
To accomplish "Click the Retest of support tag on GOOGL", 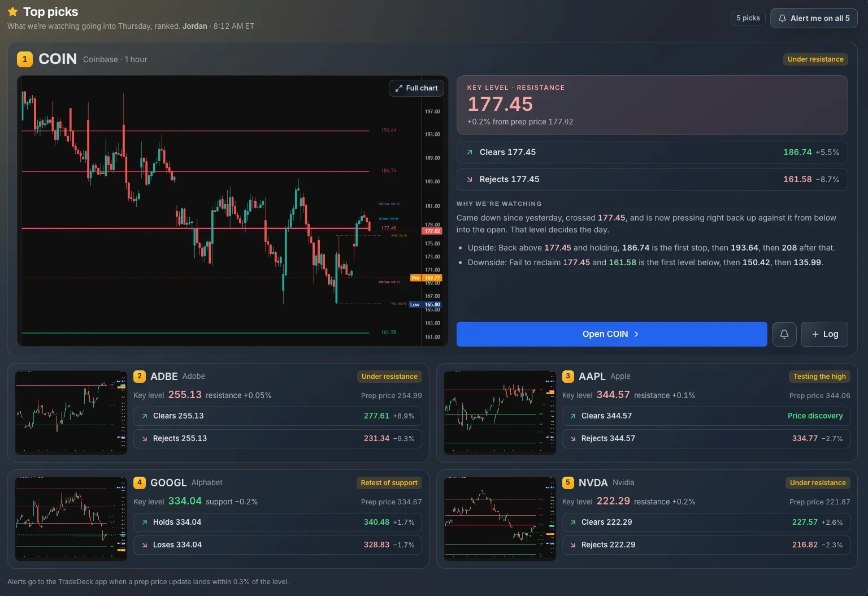I will [x=389, y=483].
